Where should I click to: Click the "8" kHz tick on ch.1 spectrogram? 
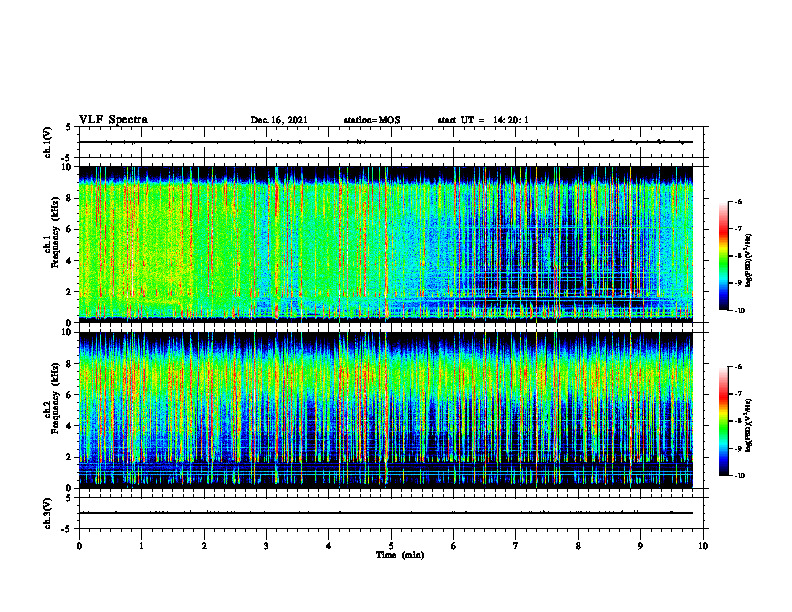[x=69, y=198]
